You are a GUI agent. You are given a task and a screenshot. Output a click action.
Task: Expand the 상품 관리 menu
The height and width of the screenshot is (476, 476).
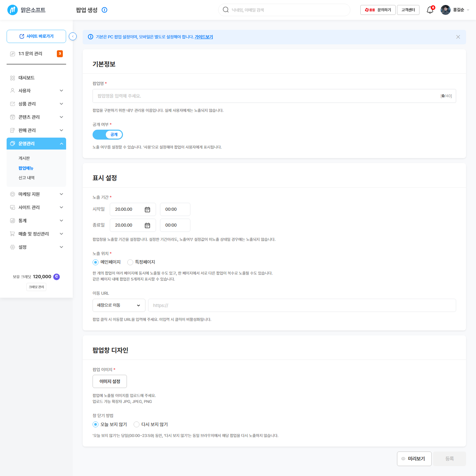(x=36, y=104)
